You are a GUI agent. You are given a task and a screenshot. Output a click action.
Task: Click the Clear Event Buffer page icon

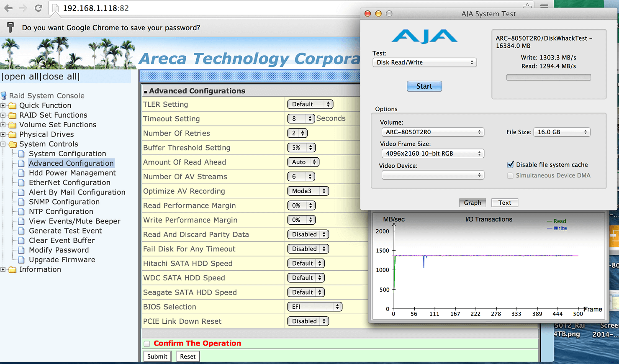[x=21, y=240]
